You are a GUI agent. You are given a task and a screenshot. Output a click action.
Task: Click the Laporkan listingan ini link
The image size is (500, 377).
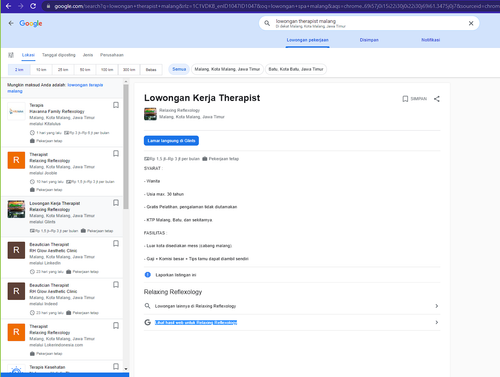click(176, 275)
